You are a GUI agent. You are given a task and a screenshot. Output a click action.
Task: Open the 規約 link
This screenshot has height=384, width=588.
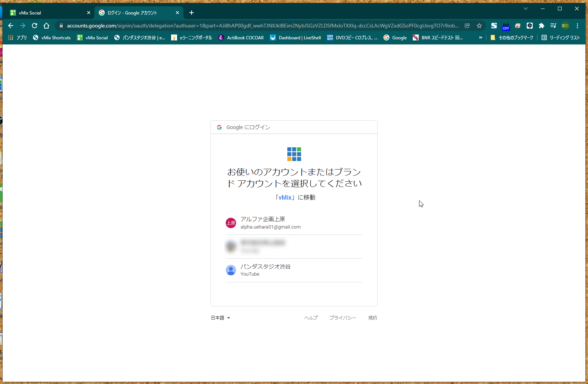(x=373, y=318)
